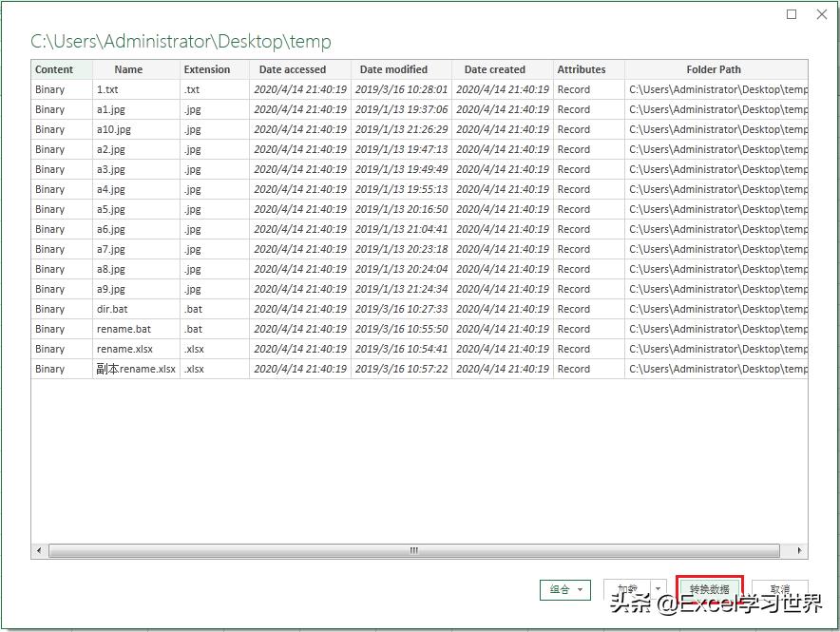
Task: Select the Name column header
Action: click(128, 69)
